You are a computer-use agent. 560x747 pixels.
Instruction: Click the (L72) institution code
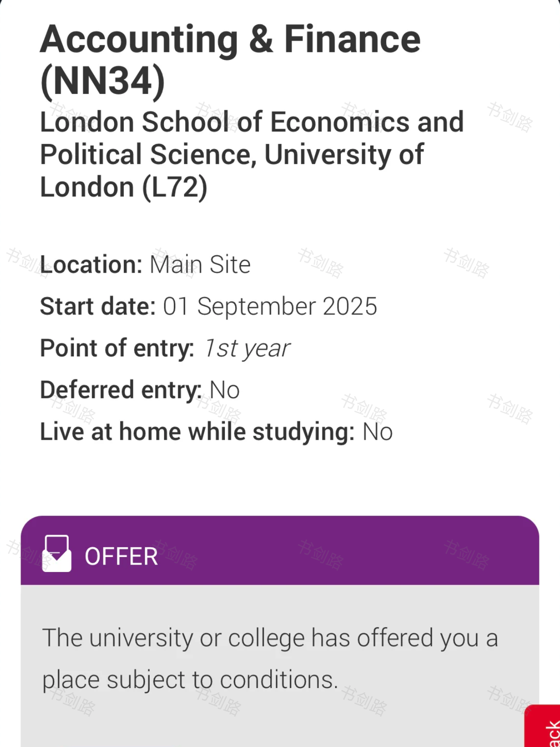coord(175,188)
